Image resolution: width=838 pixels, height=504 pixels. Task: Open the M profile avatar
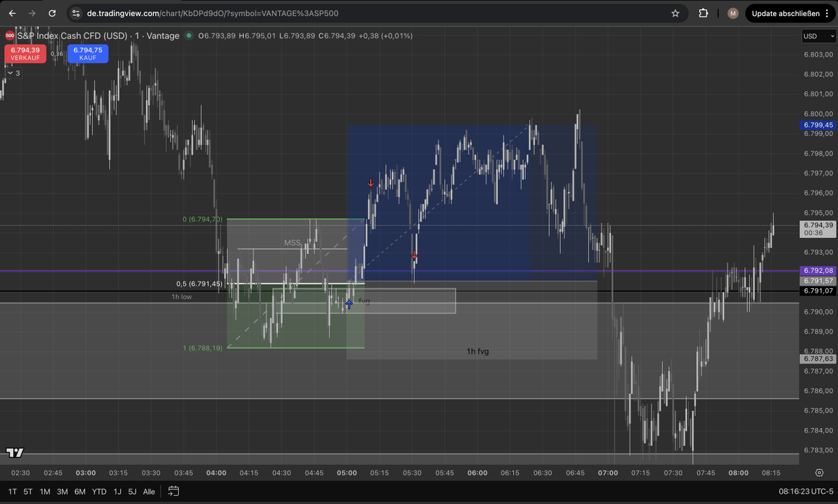(x=733, y=13)
